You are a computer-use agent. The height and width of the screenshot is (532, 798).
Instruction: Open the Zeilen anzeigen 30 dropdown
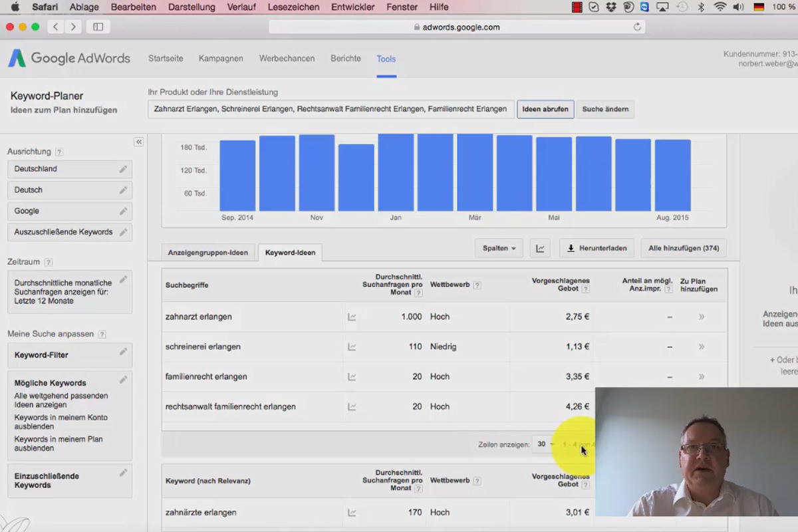click(x=545, y=444)
